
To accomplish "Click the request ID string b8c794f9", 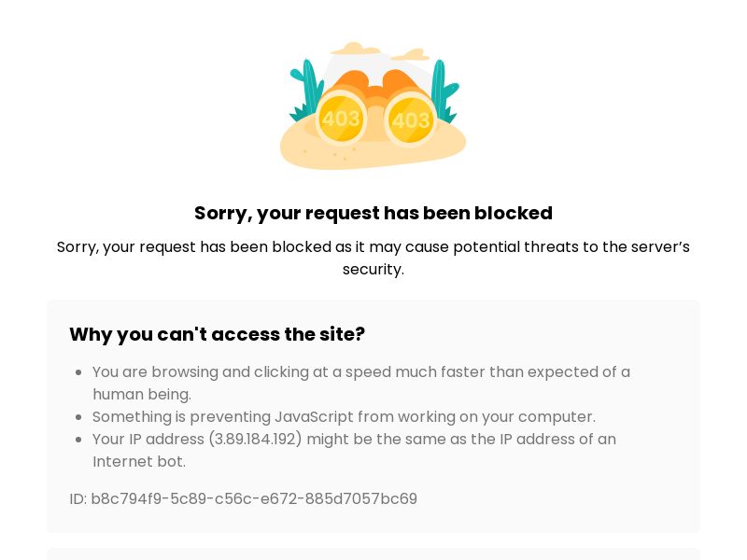I will [254, 499].
